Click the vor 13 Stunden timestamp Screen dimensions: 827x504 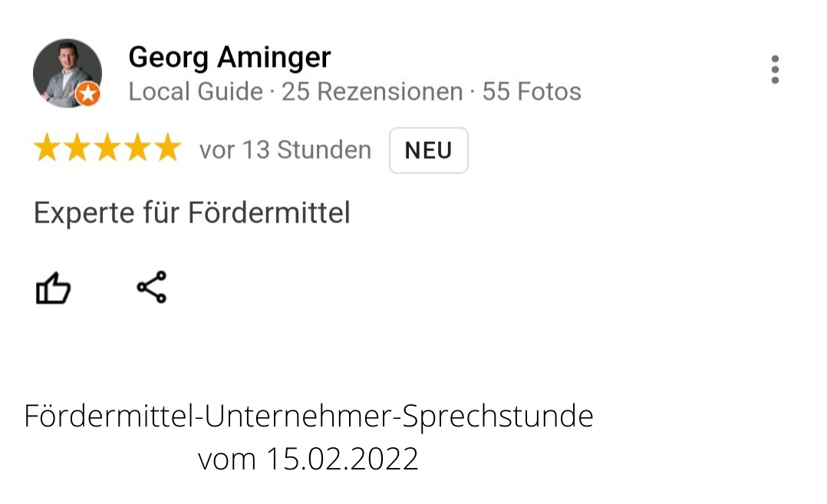(x=285, y=150)
